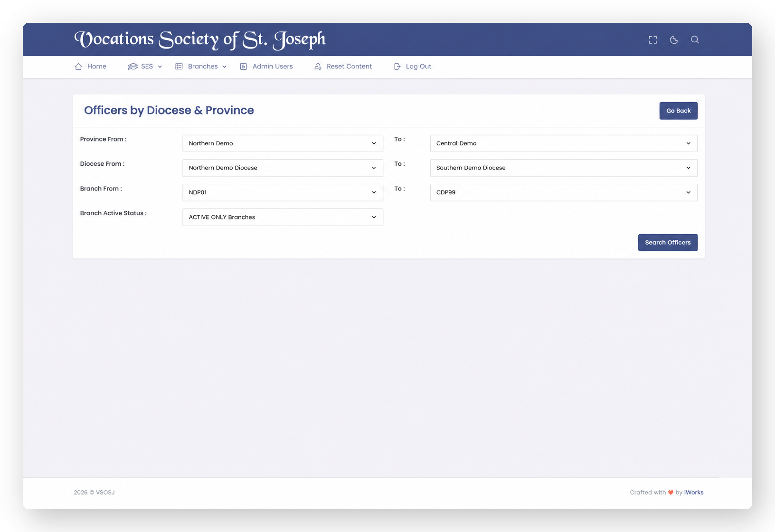This screenshot has width=775, height=532.
Task: Choose Log Out from navigation
Action: click(x=413, y=66)
